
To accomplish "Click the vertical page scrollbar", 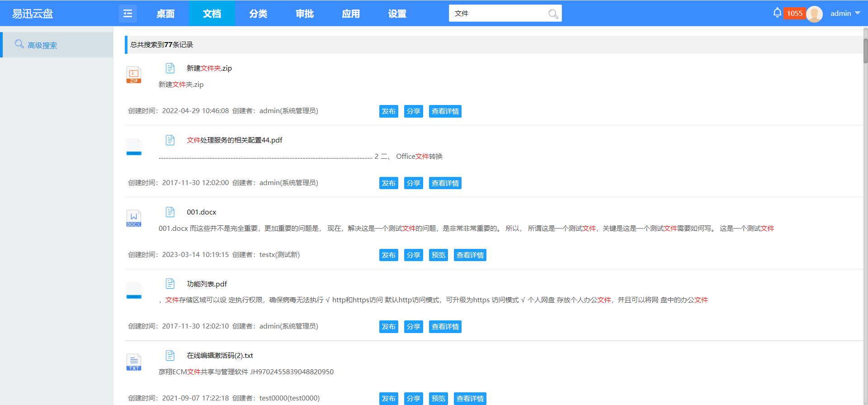I will (x=865, y=50).
